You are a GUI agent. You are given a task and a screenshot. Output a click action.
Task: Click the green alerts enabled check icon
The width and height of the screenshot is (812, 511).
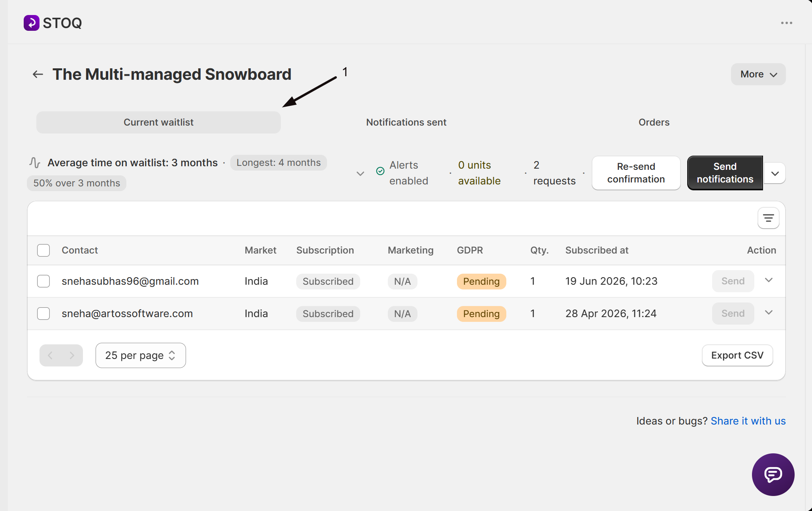[x=380, y=171]
